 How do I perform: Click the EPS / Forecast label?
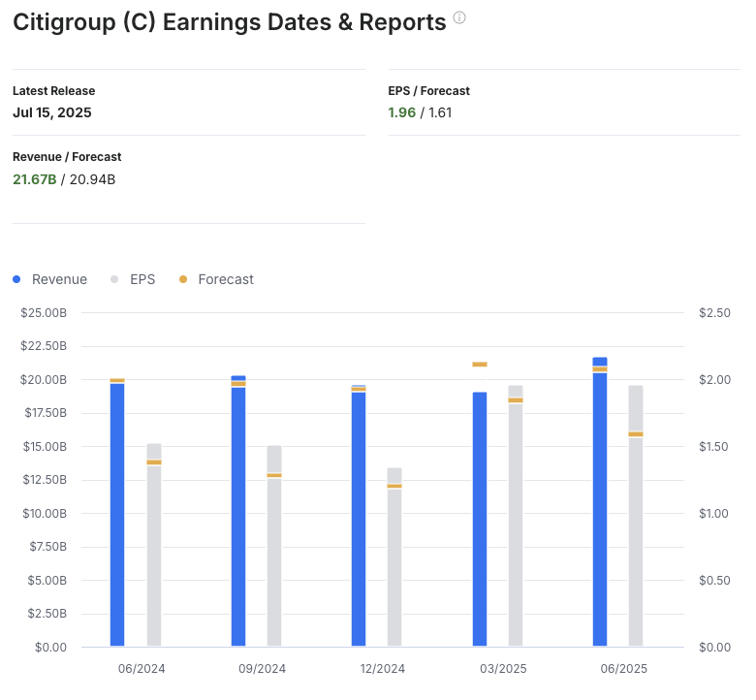click(428, 91)
